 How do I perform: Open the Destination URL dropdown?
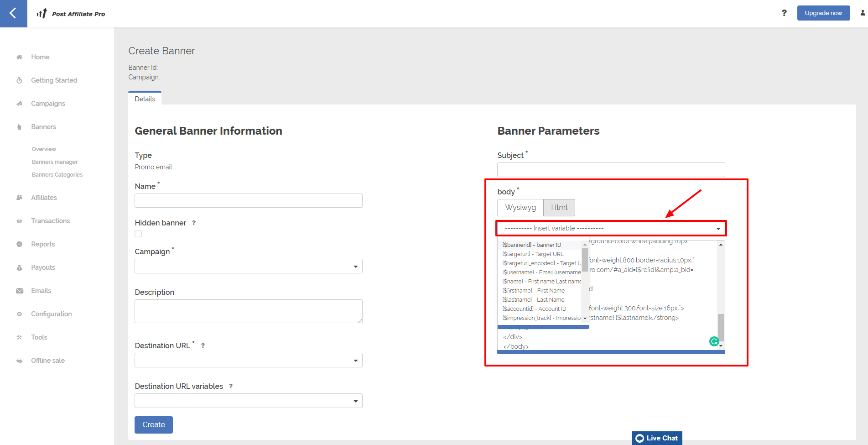249,361
